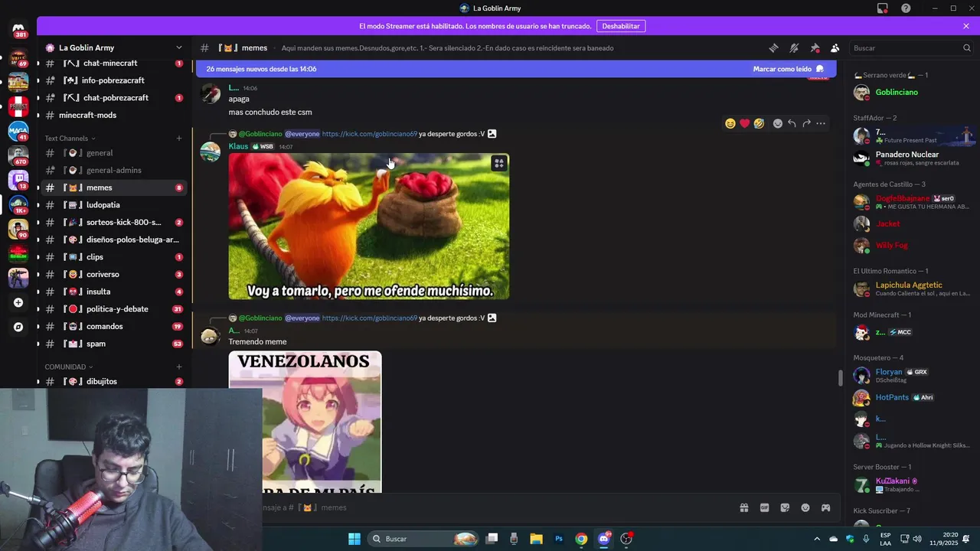980x551 pixels.
Task: Collapse the COMUNIDAD category
Action: 69,367
